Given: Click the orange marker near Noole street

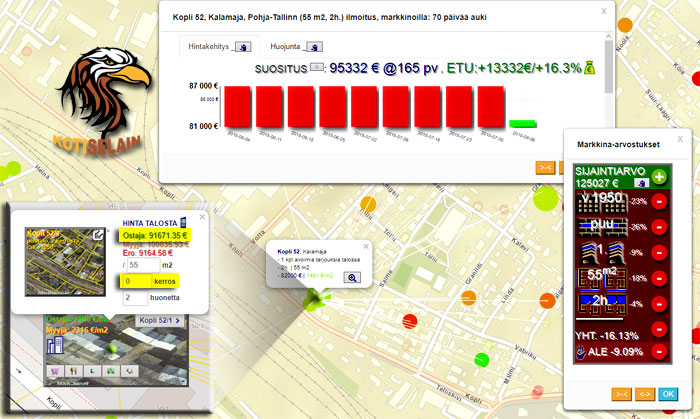Looking at the screenshot, I should pos(625,25).
